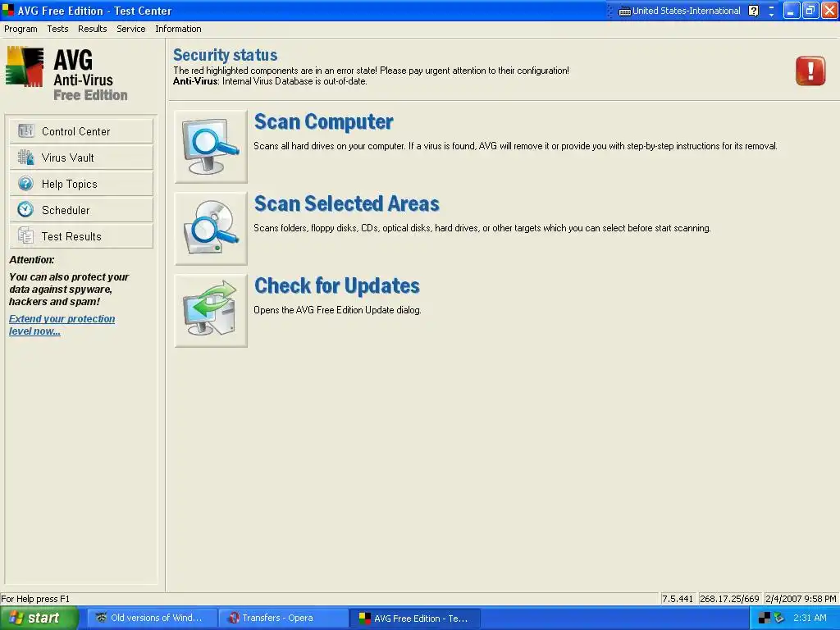
Task: Click the AVG tray icon in system tray
Action: [765, 618]
